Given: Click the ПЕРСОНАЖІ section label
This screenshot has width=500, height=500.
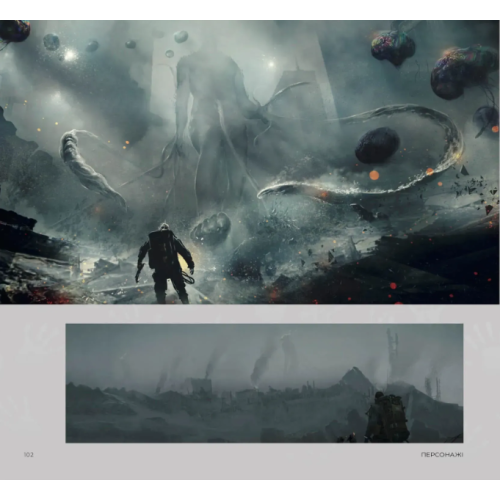Looking at the screenshot, I should tap(442, 455).
